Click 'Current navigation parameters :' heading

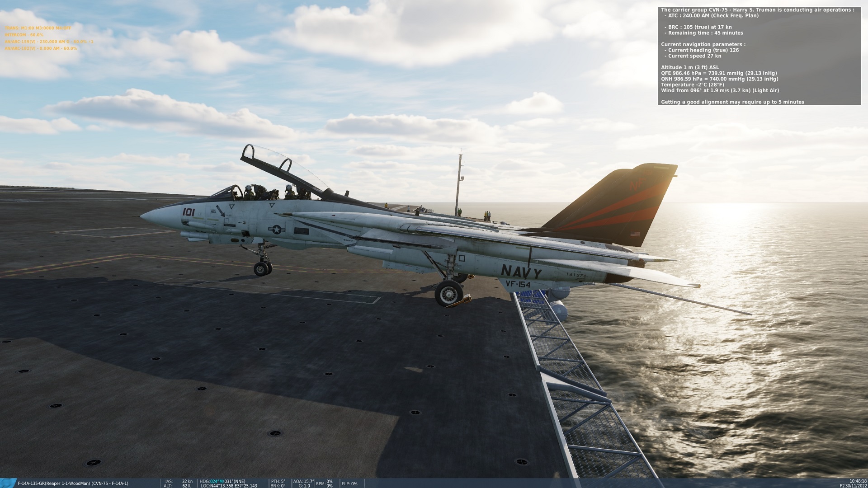703,44
